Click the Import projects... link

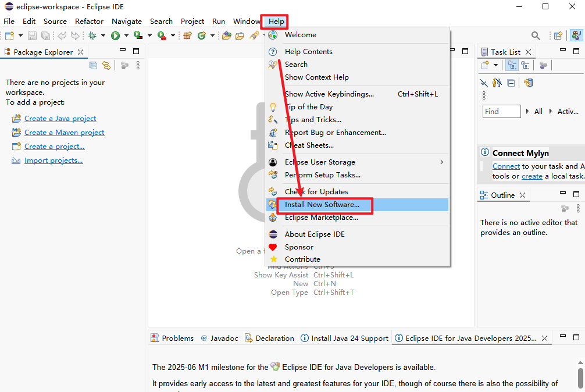click(53, 161)
